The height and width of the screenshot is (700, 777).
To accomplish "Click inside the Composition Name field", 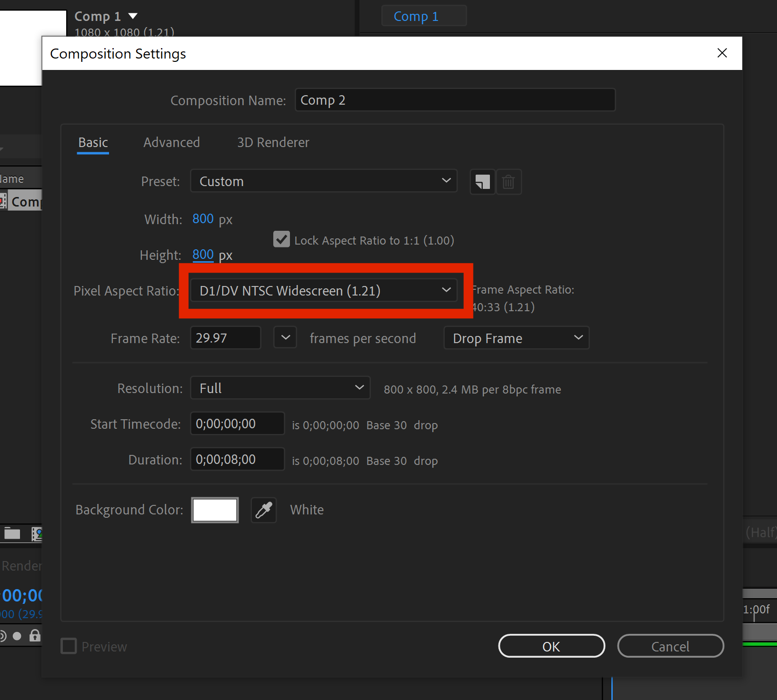I will pyautogui.click(x=455, y=100).
